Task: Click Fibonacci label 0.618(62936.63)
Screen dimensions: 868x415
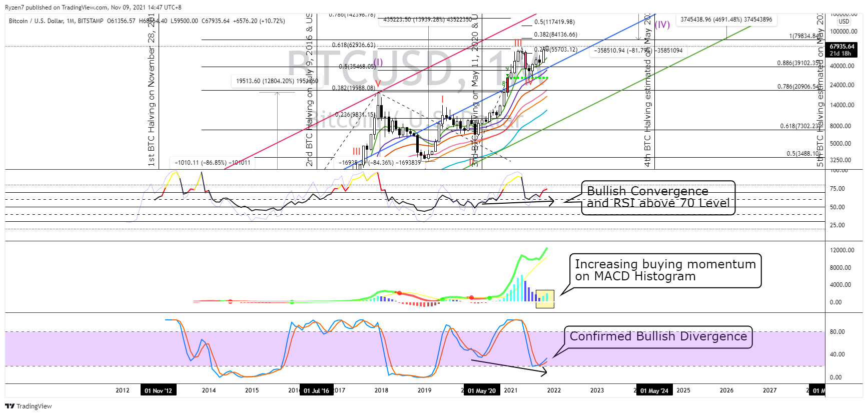Action: coord(353,45)
